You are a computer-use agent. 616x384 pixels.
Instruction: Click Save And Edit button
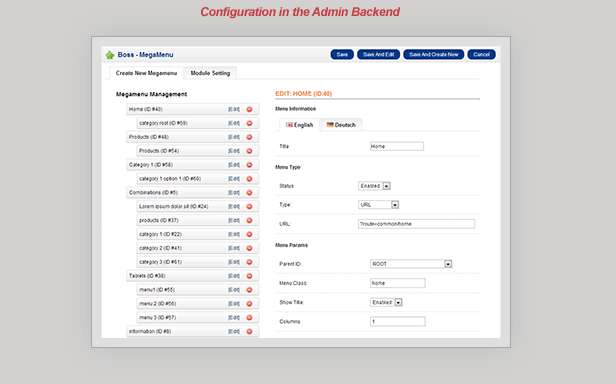378,55
